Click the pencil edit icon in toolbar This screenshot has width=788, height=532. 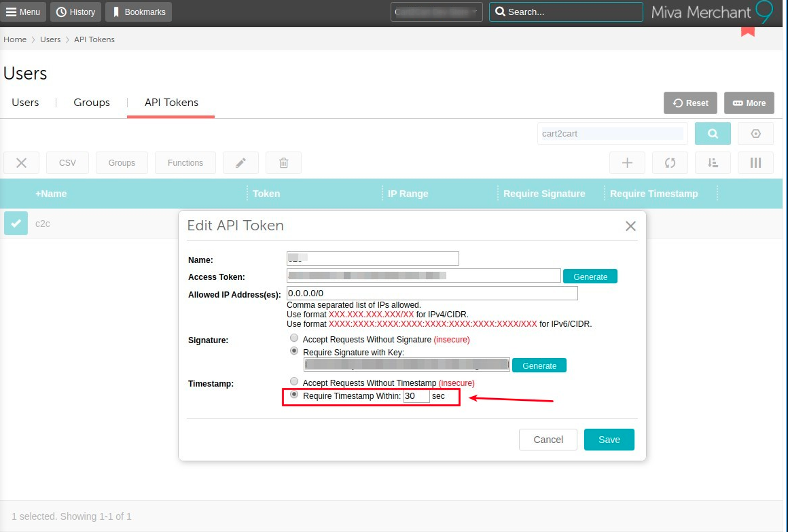click(240, 163)
